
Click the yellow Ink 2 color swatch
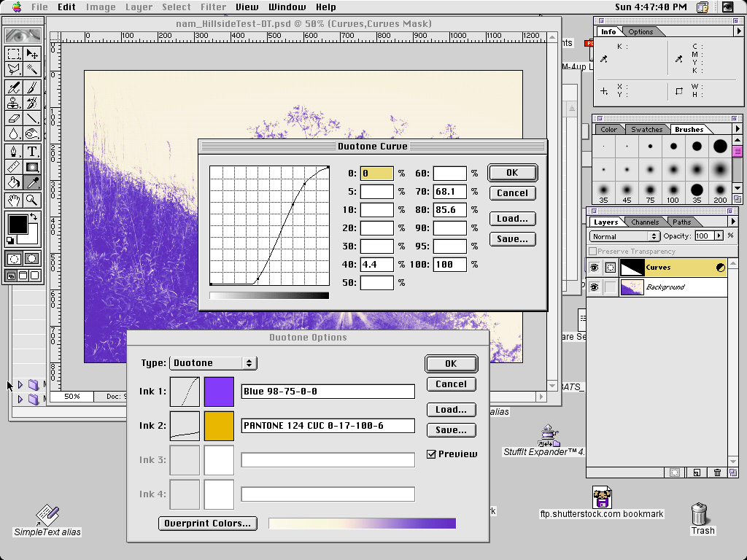219,426
